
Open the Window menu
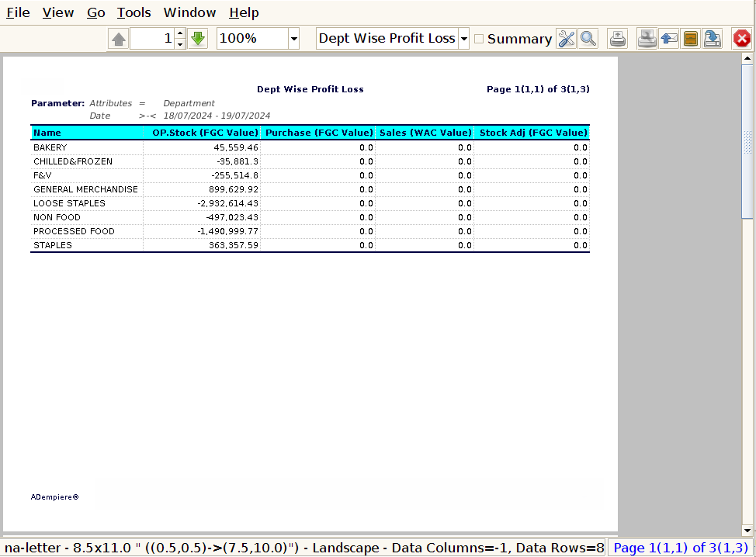coord(189,12)
